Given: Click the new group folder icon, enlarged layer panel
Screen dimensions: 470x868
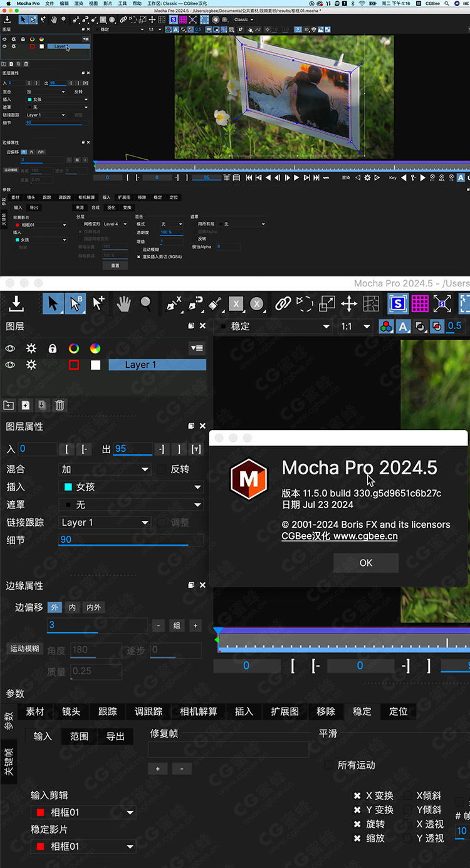Looking at the screenshot, I should 9,405.
